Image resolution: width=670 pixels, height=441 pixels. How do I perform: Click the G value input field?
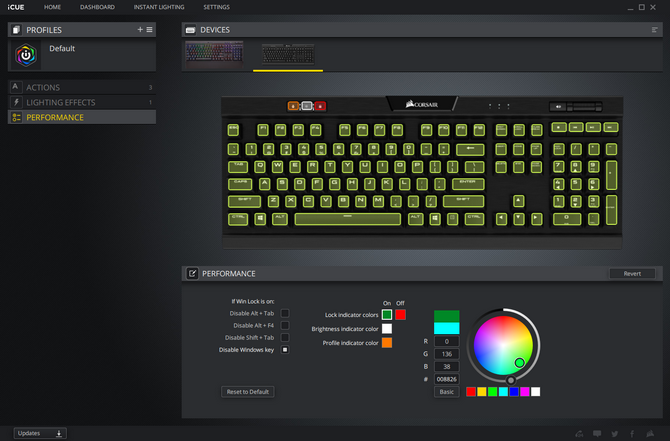click(447, 354)
